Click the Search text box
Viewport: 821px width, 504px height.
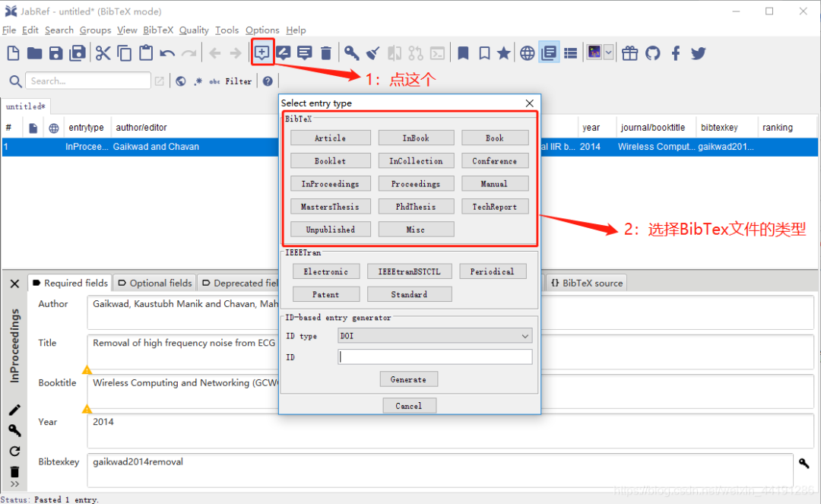(x=88, y=81)
